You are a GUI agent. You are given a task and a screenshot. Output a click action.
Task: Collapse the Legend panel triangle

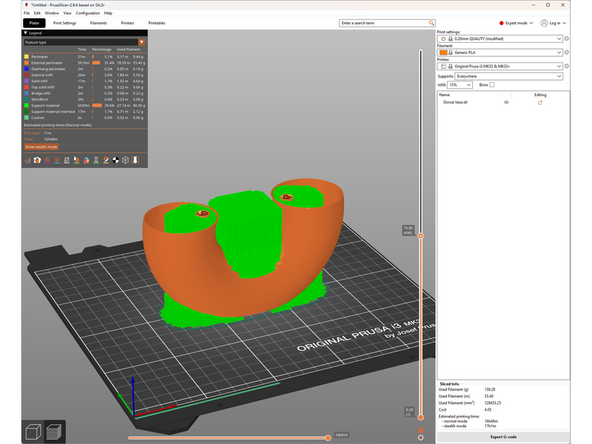tap(26, 33)
